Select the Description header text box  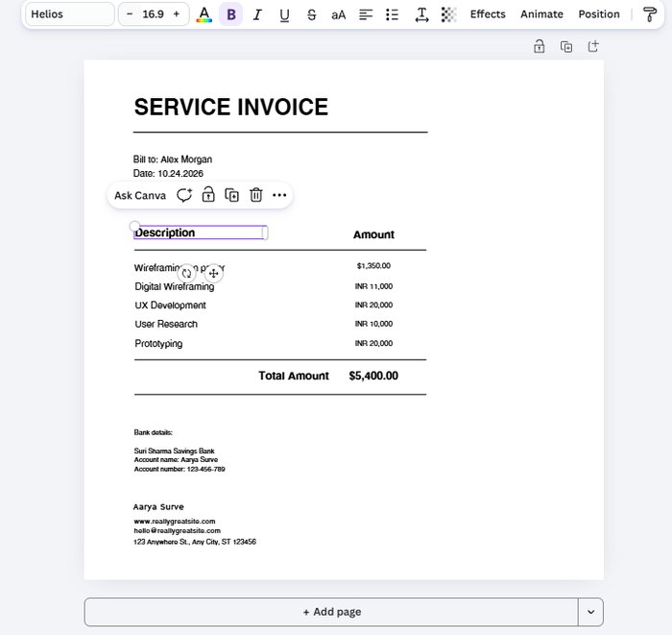click(200, 232)
